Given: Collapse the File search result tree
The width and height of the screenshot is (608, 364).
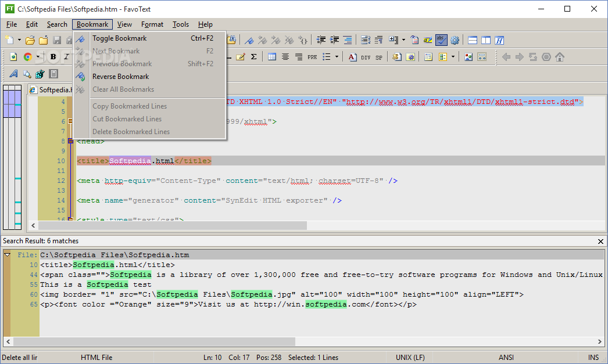Looking at the screenshot, I should pos(7,255).
